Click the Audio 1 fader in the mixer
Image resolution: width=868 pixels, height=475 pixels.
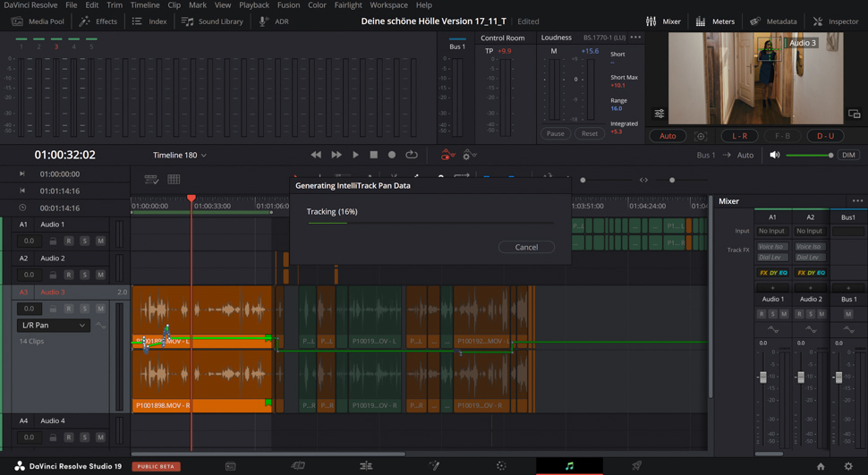coord(762,377)
